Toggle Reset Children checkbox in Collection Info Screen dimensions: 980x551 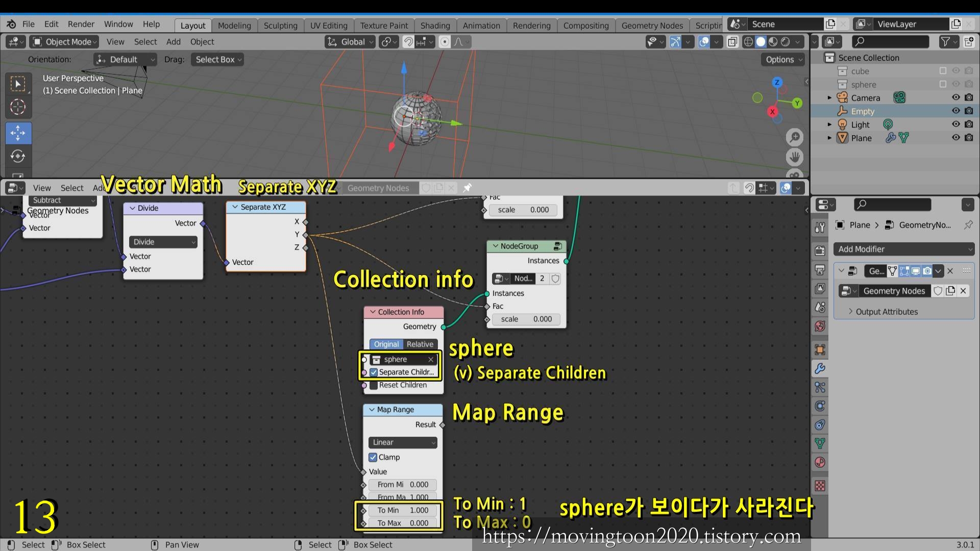tap(374, 385)
